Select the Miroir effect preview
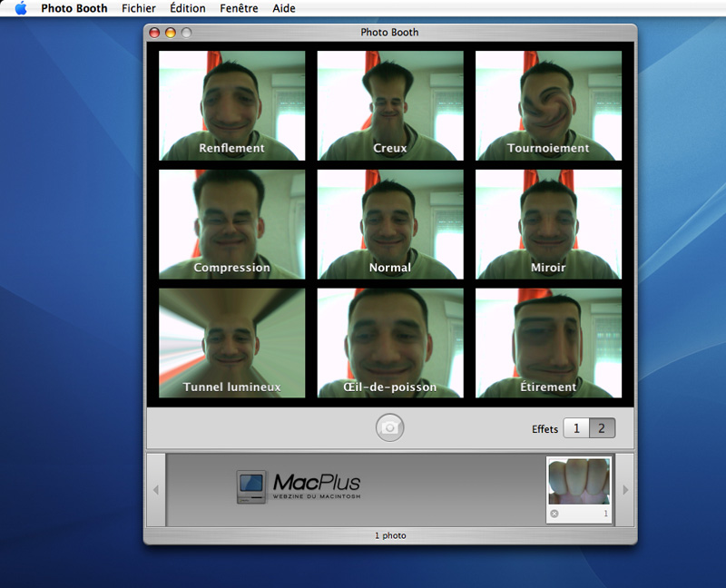 click(x=549, y=224)
